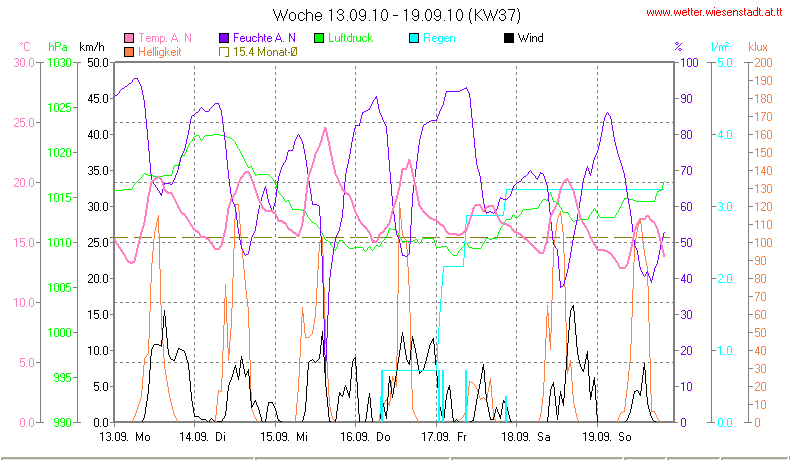Click the 16.09. Do date label
Image resolution: width=790 pixels, height=460 pixels.
[365, 437]
